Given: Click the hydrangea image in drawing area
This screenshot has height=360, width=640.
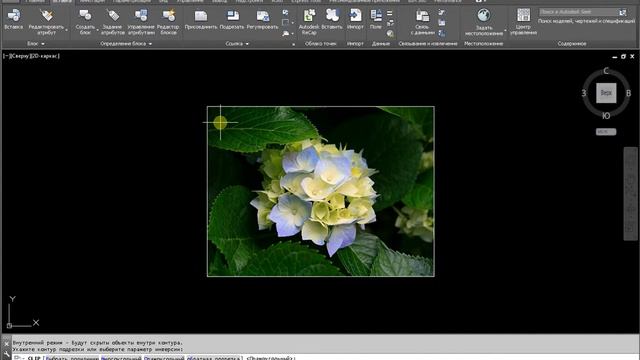Looking at the screenshot, I should click(x=320, y=191).
